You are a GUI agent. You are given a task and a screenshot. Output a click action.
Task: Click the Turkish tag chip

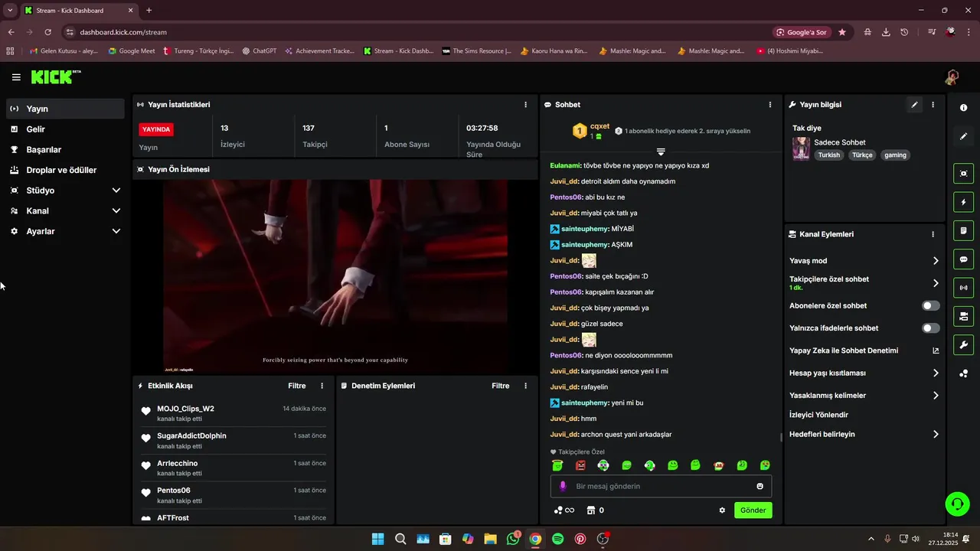click(x=828, y=155)
